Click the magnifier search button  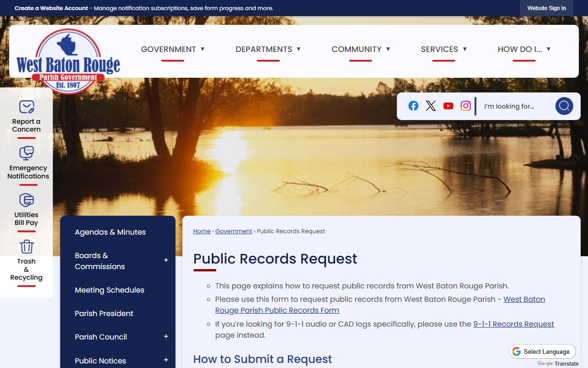[x=564, y=106]
